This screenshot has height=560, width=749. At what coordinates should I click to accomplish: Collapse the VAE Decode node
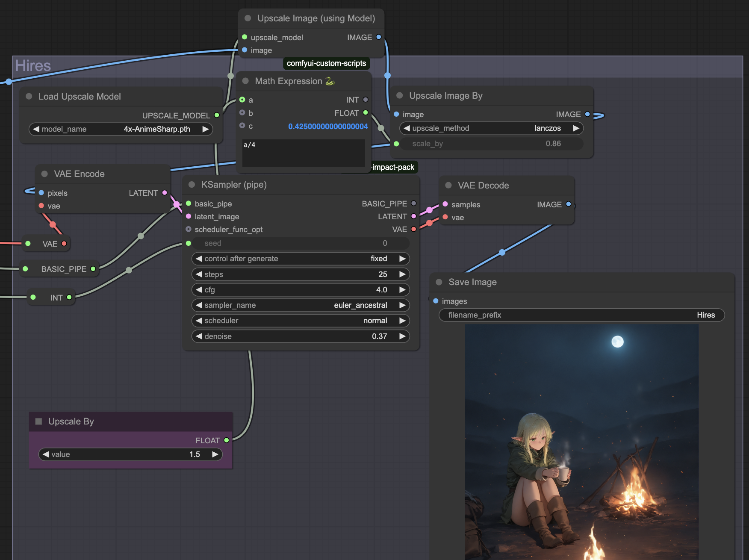[448, 186]
